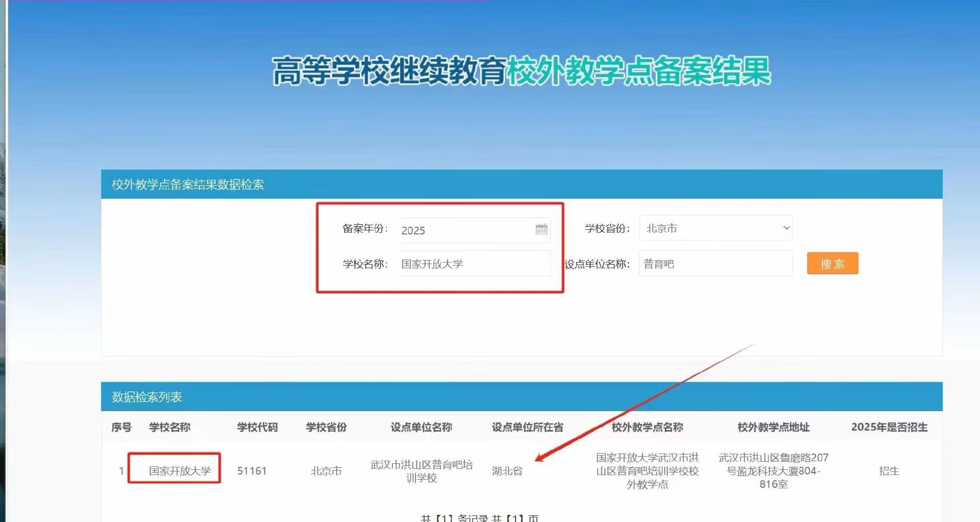Select the 国家开放大学 cell in the results row
The width and height of the screenshot is (980, 522).
180,470
